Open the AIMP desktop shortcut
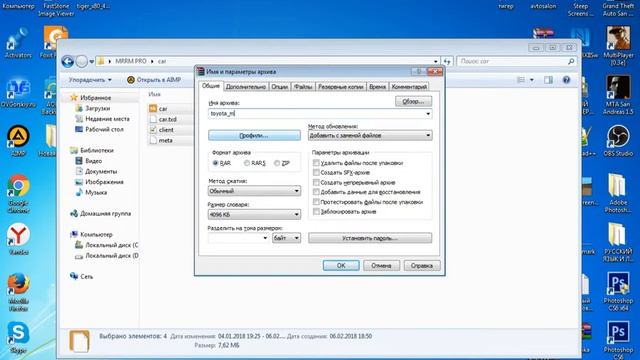 pos(18,141)
